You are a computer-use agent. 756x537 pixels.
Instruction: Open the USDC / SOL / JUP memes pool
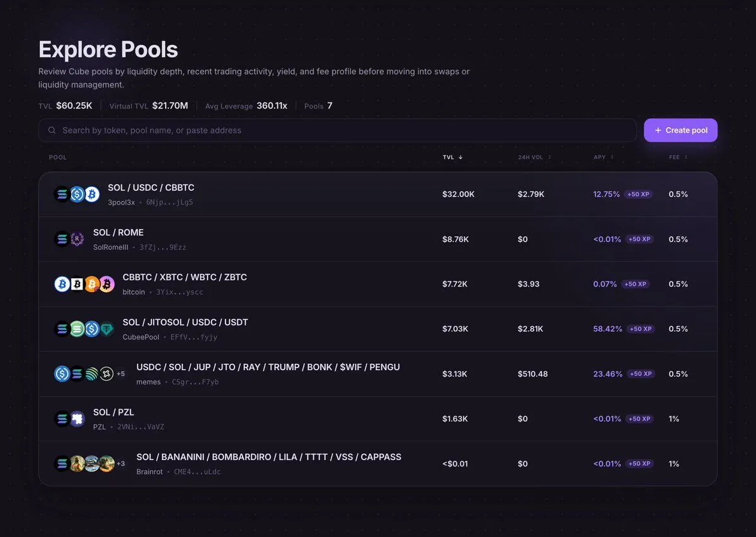(x=378, y=374)
